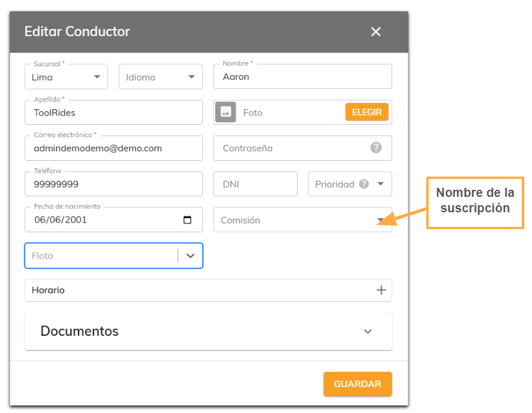532x413 pixels.
Task: Close the Editar Conductor dialog
Action: coord(375,32)
